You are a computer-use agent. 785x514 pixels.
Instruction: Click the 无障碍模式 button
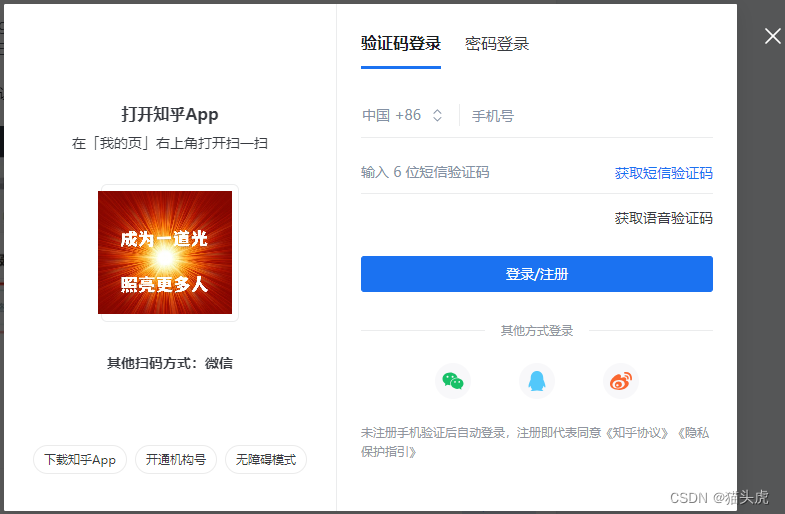tap(266, 459)
